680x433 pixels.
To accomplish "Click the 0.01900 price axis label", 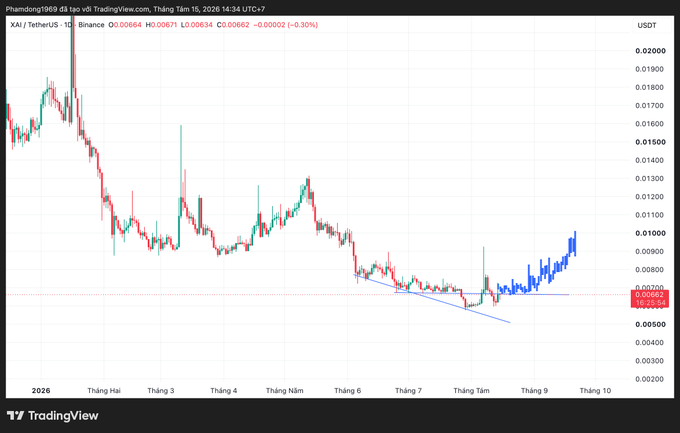I will [x=650, y=69].
